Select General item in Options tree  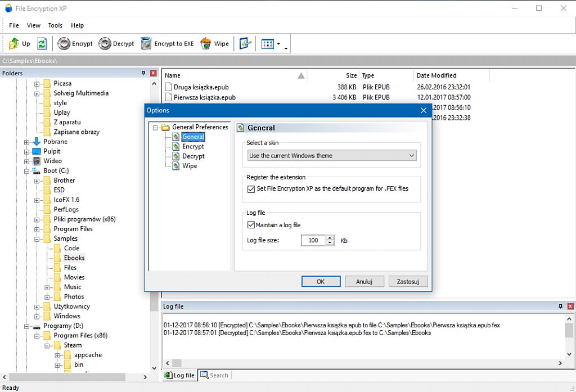tap(193, 137)
